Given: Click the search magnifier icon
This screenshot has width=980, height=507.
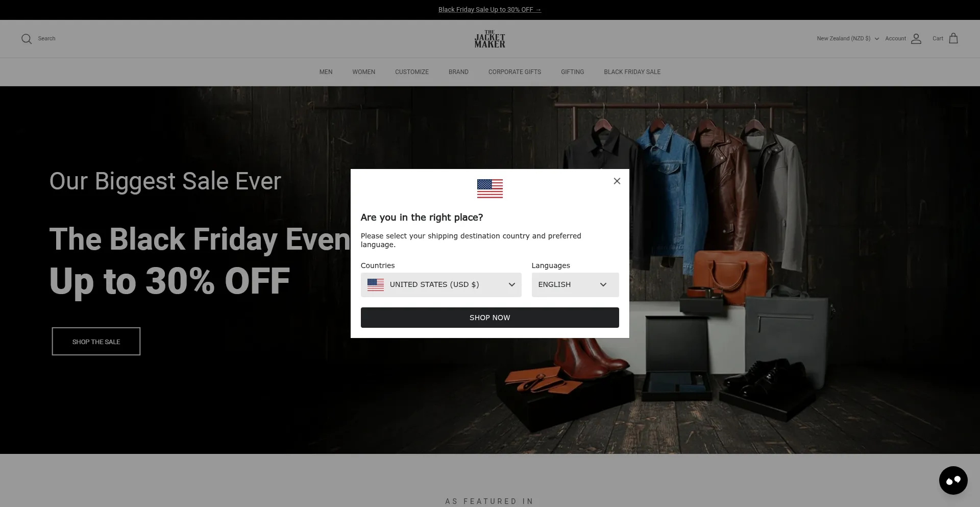Looking at the screenshot, I should coord(27,39).
